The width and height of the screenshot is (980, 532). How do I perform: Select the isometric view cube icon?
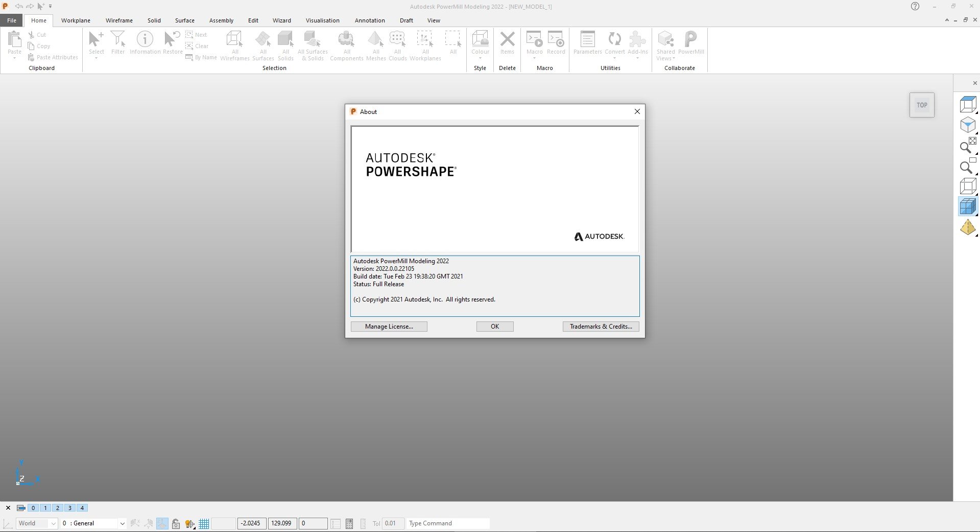[968, 125]
